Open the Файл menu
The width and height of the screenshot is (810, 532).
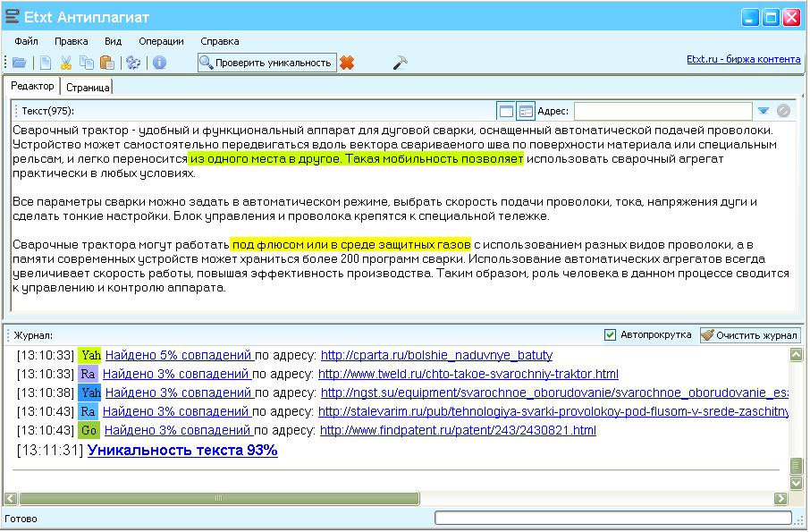(x=26, y=41)
